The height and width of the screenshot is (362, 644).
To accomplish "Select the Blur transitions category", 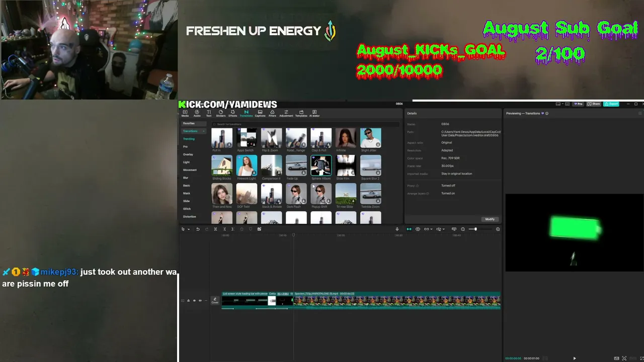I will pos(186,178).
